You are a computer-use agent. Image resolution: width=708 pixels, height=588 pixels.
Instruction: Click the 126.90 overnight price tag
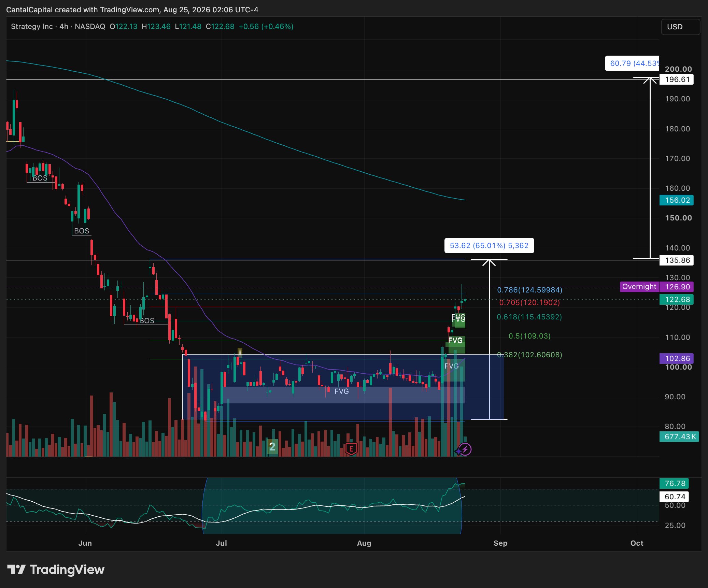677,287
